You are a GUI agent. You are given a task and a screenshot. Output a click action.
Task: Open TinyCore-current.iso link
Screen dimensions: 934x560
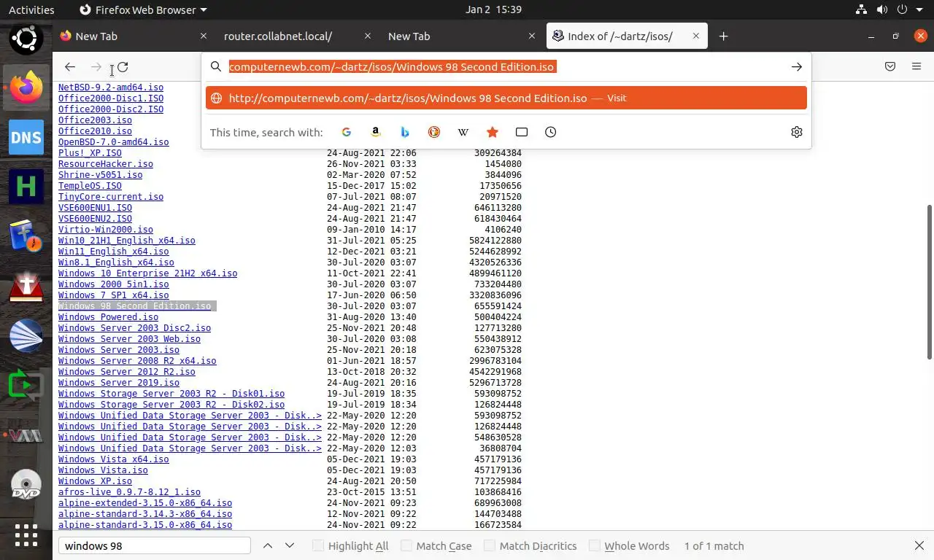(x=111, y=197)
